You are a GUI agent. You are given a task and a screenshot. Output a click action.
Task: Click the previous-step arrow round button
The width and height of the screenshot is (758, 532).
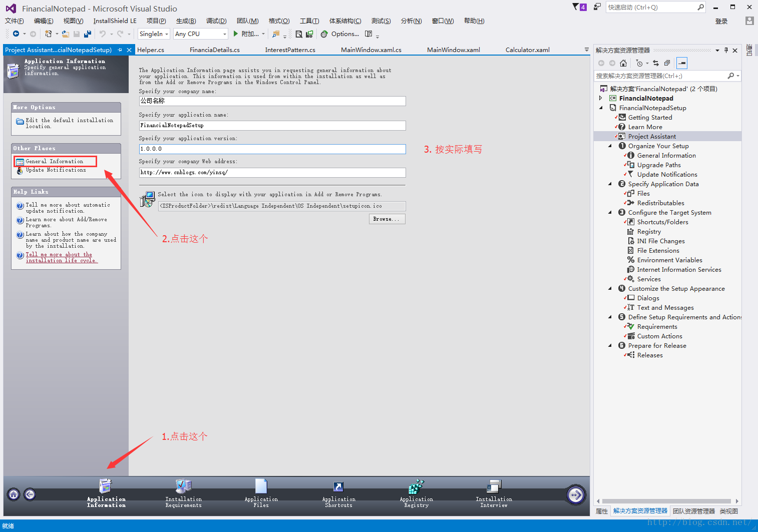[x=30, y=494]
